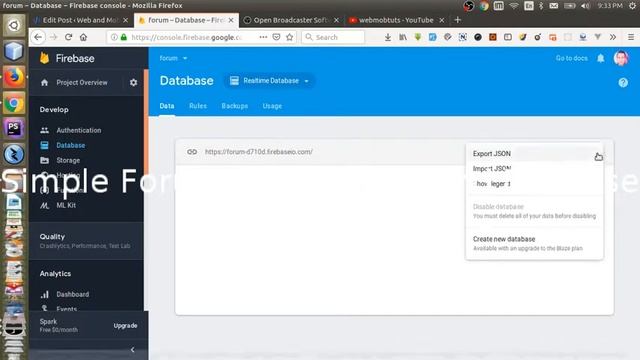Screen dimensions: 640x360
Task: Click the mail indicator in top bar
Action: click(x=553, y=6)
